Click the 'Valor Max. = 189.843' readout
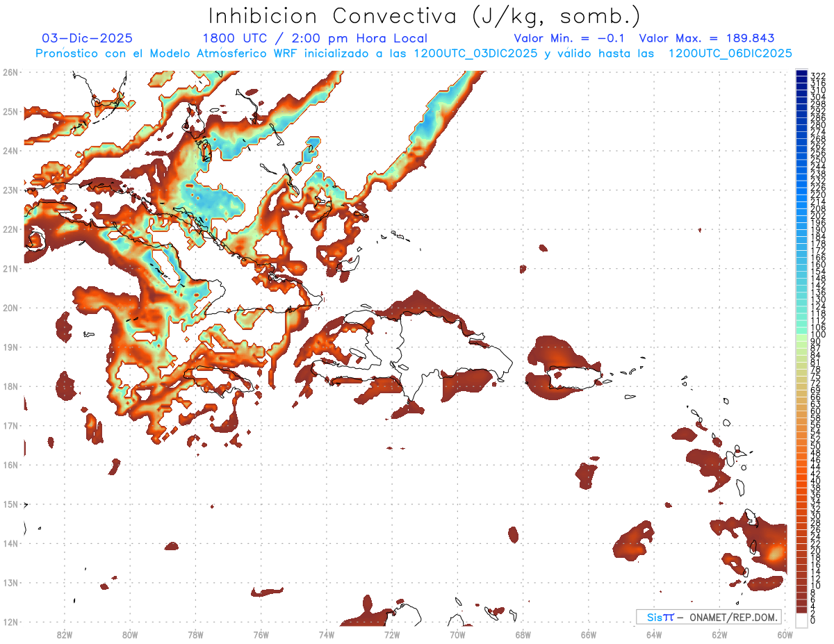Image resolution: width=834 pixels, height=644 pixels. [x=707, y=38]
